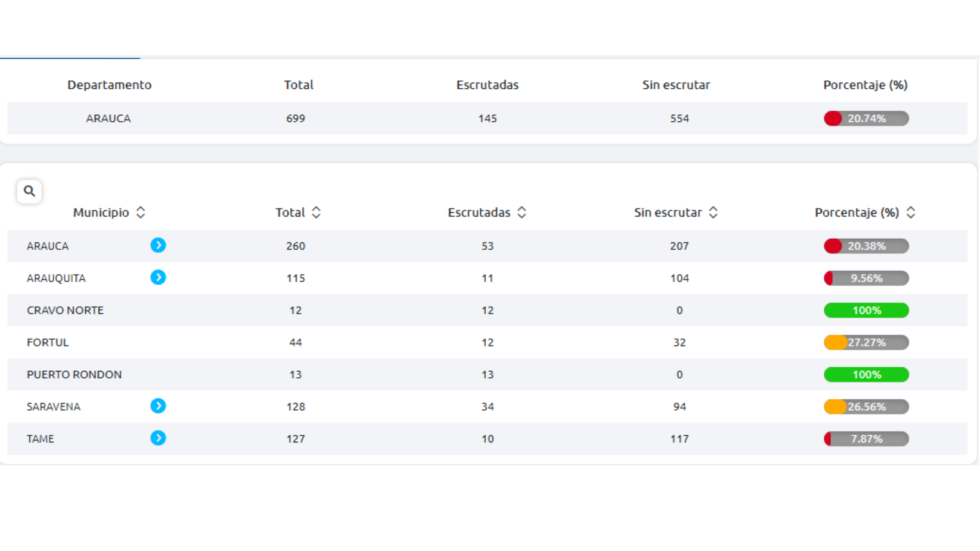This screenshot has height=551, width=980.
Task: Sort table by Total column
Action: click(x=316, y=212)
